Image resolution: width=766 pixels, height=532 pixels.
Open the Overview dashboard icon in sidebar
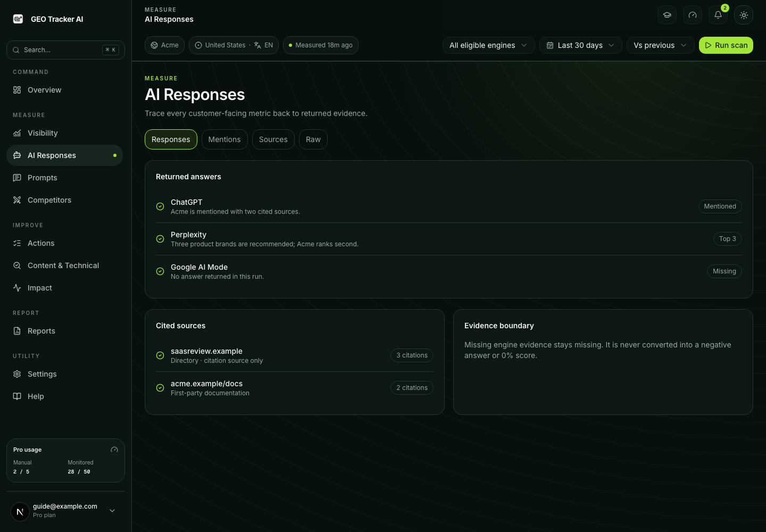tap(17, 90)
